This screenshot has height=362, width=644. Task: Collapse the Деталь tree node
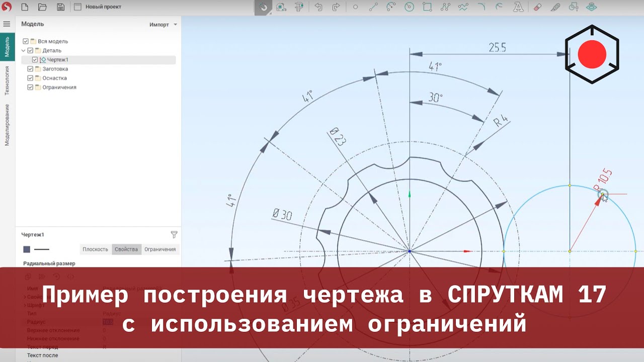[23, 50]
